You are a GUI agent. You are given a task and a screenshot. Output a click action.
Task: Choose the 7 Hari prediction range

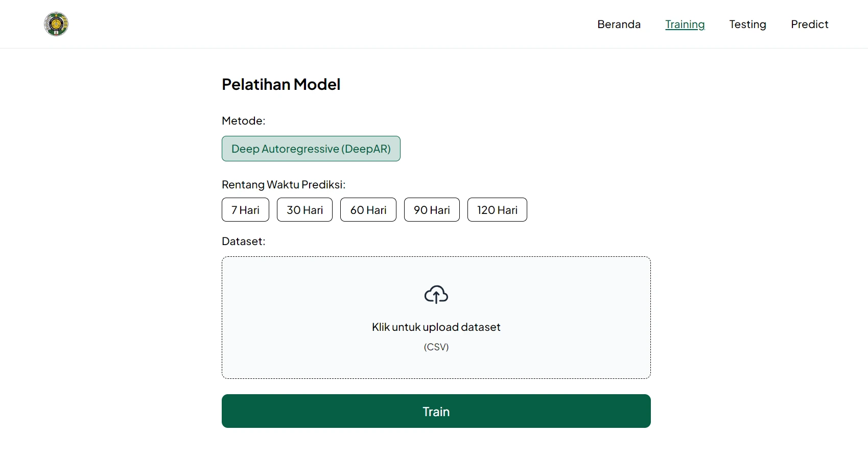[245, 210]
